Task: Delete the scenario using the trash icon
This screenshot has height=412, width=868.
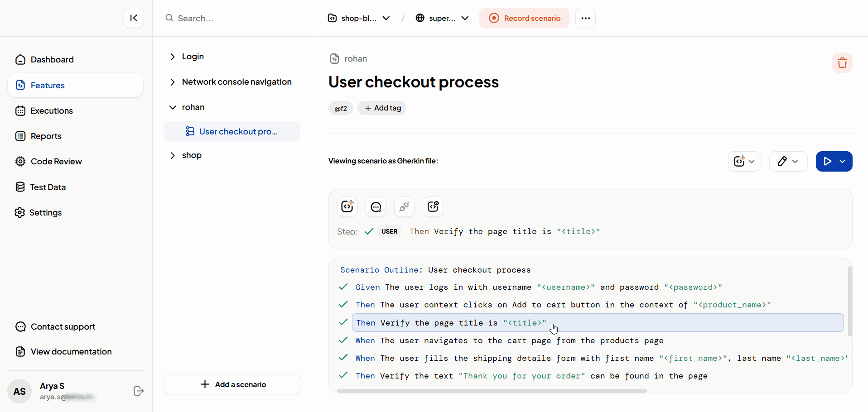Action: 842,62
